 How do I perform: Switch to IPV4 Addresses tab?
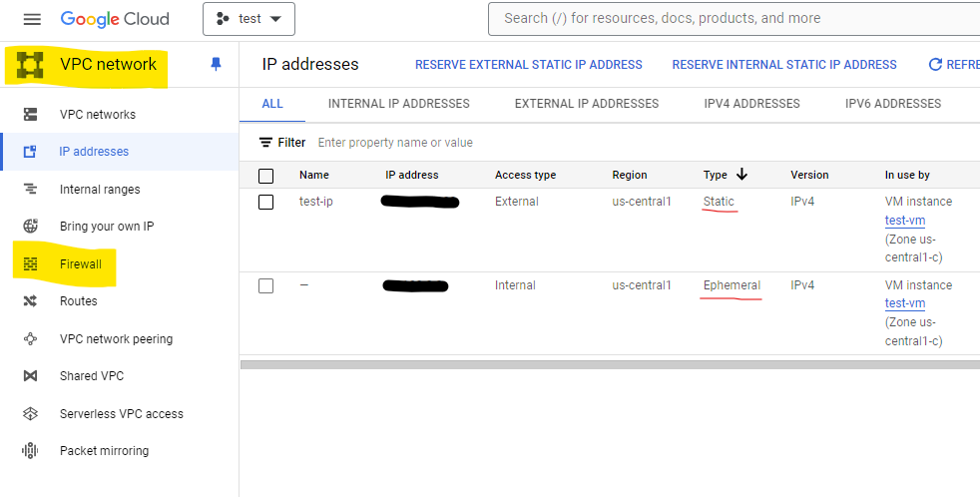point(751,104)
